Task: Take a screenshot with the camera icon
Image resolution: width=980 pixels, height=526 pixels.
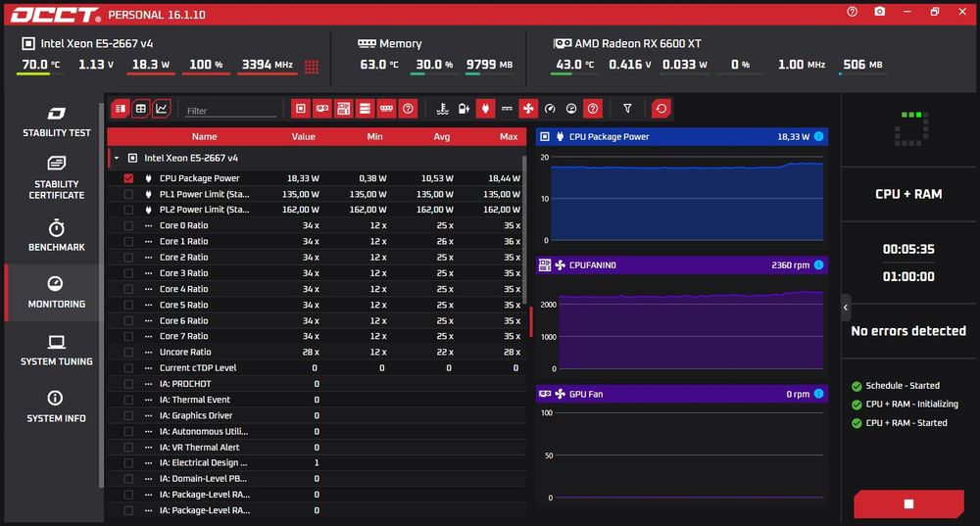Action: tap(879, 12)
